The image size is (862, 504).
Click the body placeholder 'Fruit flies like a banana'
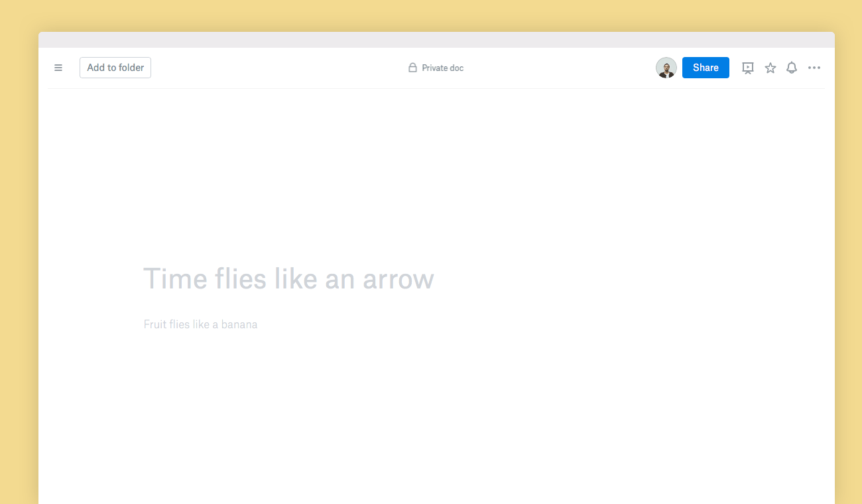(200, 324)
